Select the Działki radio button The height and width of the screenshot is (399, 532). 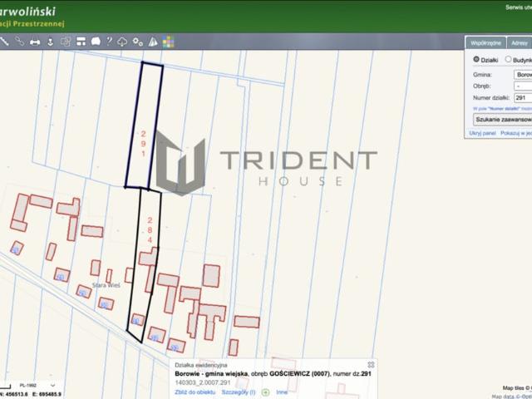pyautogui.click(x=476, y=60)
